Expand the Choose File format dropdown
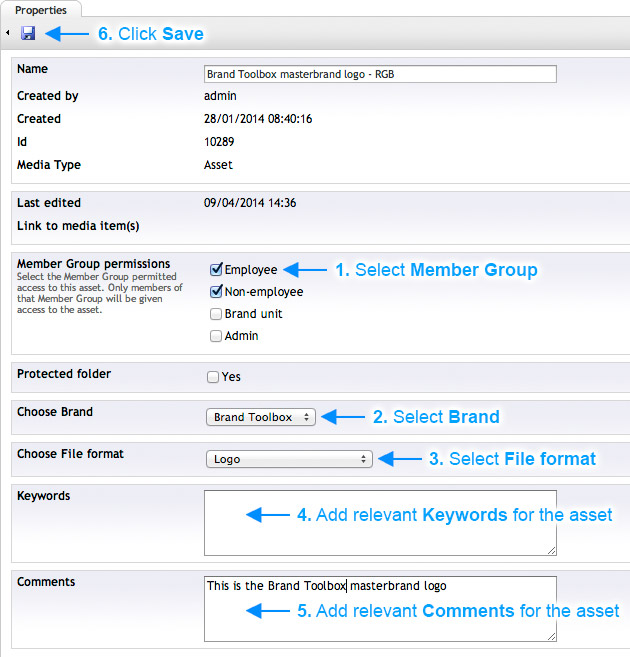This screenshot has height=657, width=630. 288,459
